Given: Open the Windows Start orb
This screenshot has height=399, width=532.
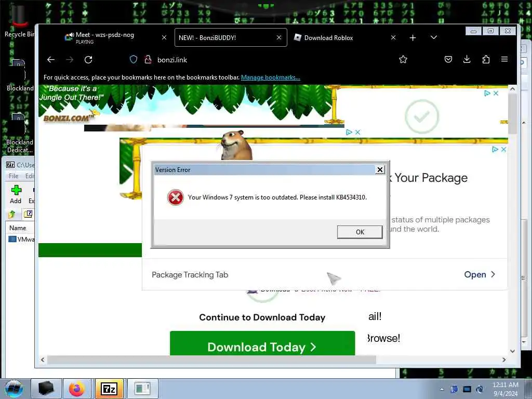Looking at the screenshot, I should click(x=14, y=389).
